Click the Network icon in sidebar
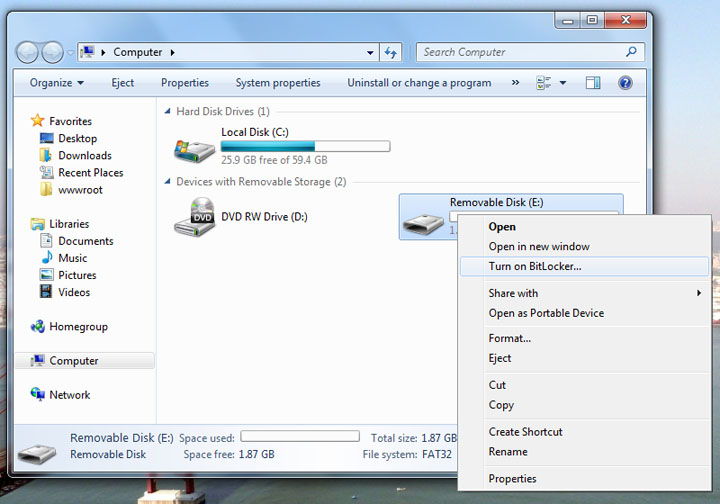 [x=38, y=394]
